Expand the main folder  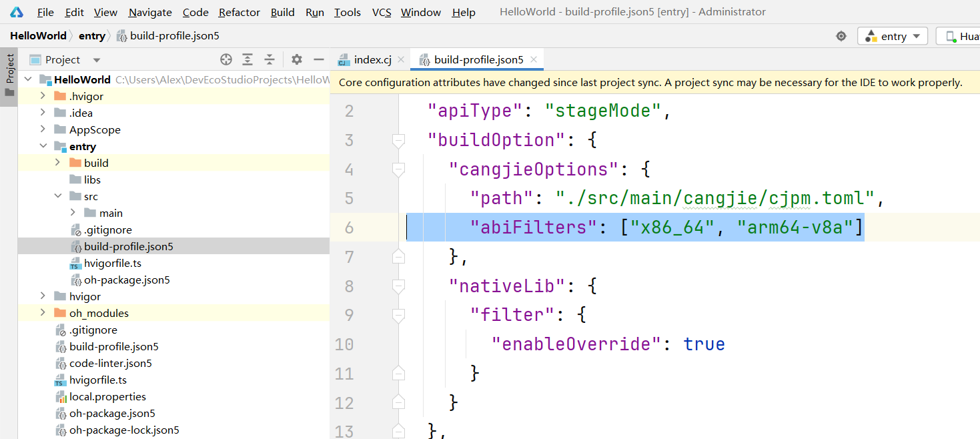tap(72, 213)
